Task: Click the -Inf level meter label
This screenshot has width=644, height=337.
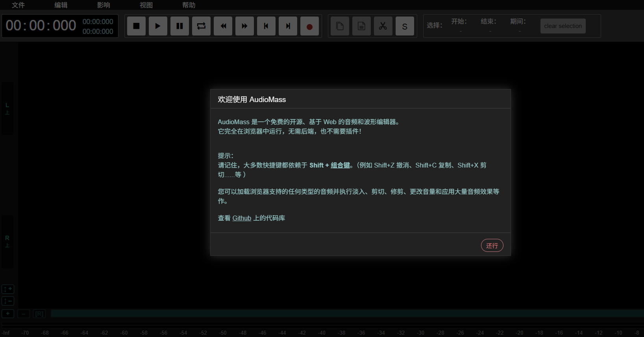Action: coord(6,333)
